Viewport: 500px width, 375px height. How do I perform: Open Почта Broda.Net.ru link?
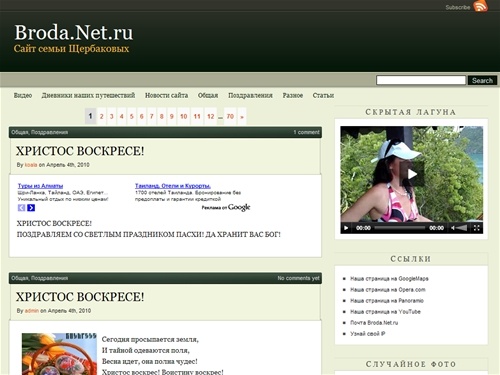pyautogui.click(x=374, y=323)
